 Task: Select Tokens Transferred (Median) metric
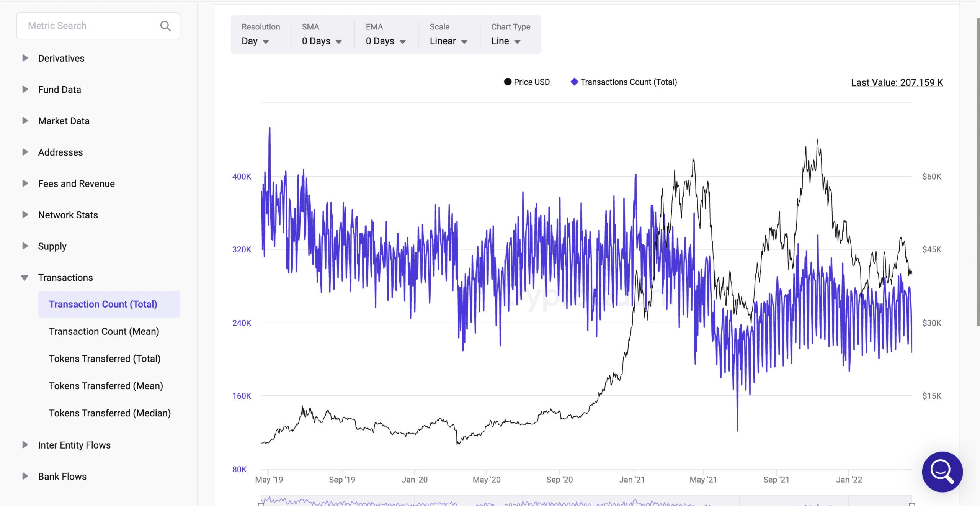click(110, 413)
